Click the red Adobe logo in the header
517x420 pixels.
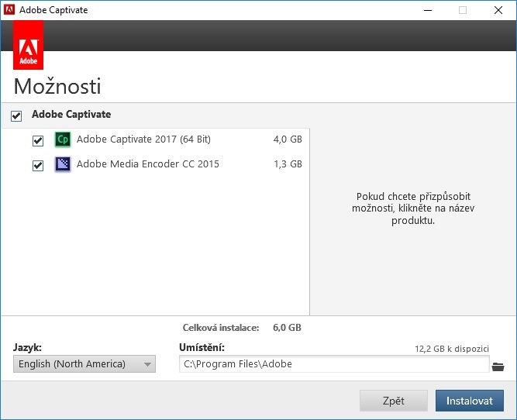click(x=28, y=46)
